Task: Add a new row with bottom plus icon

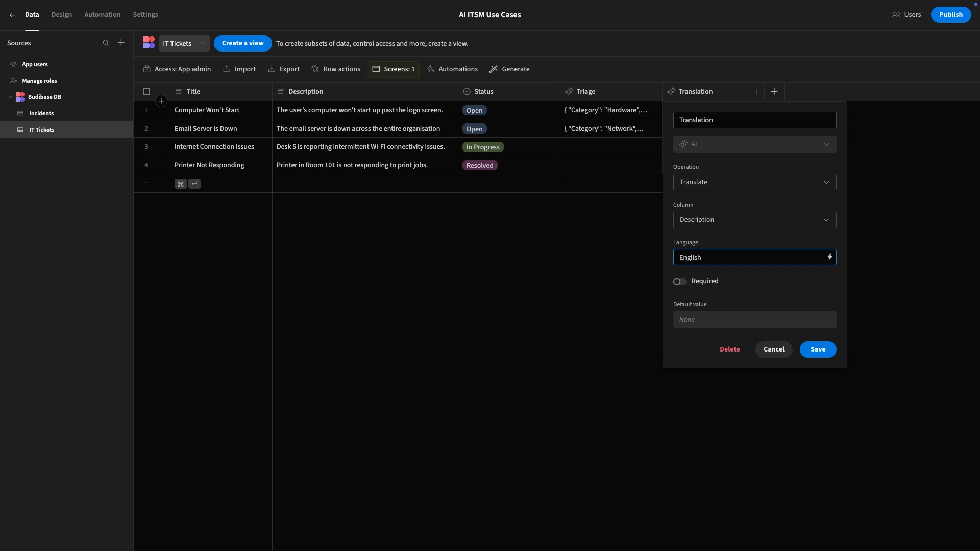Action: (146, 183)
